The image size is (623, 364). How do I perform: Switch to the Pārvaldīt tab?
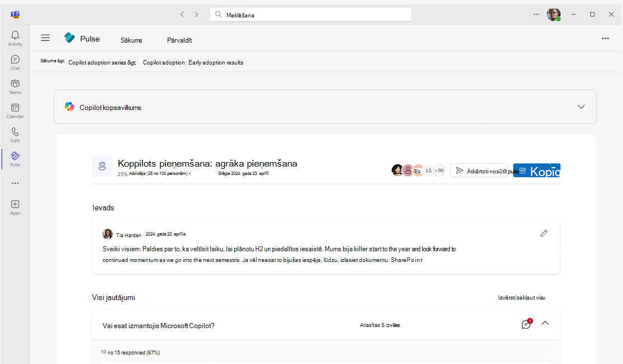coord(179,40)
